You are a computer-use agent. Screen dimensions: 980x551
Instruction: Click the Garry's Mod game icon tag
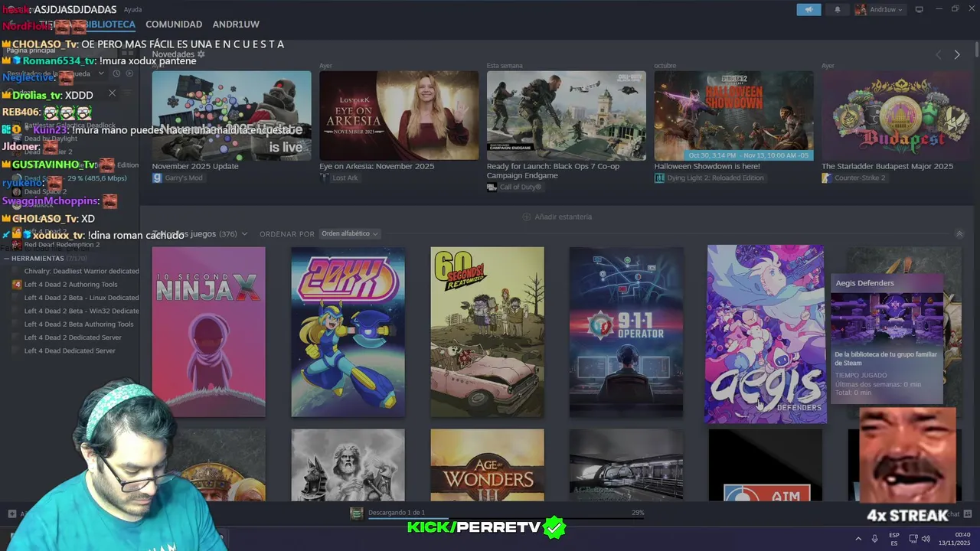[x=157, y=178]
